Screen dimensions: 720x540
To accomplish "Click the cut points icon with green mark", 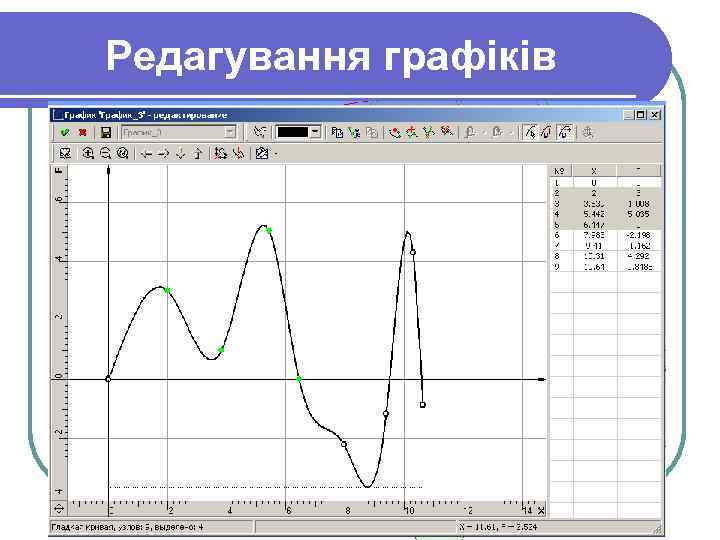I will [x=354, y=133].
